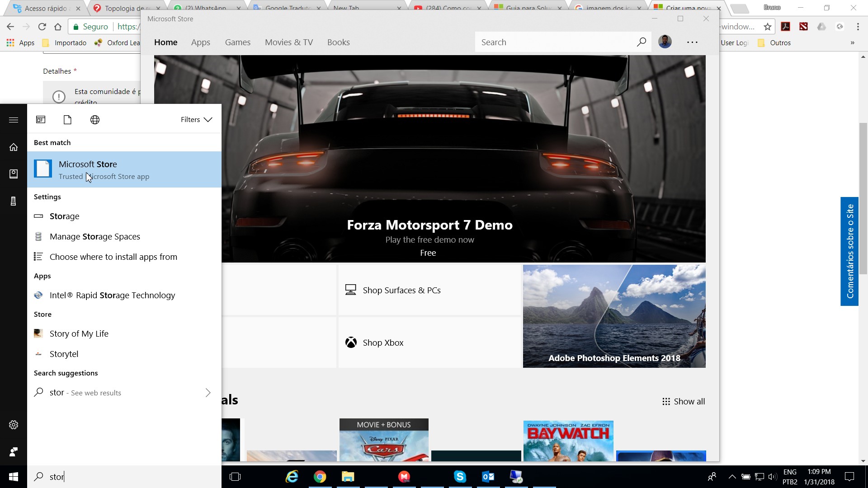
Task: Expand the Filters dropdown
Action: coord(196,120)
